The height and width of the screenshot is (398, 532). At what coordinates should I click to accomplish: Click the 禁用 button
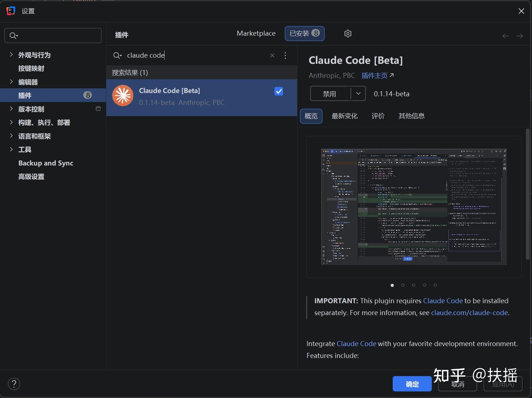point(330,94)
